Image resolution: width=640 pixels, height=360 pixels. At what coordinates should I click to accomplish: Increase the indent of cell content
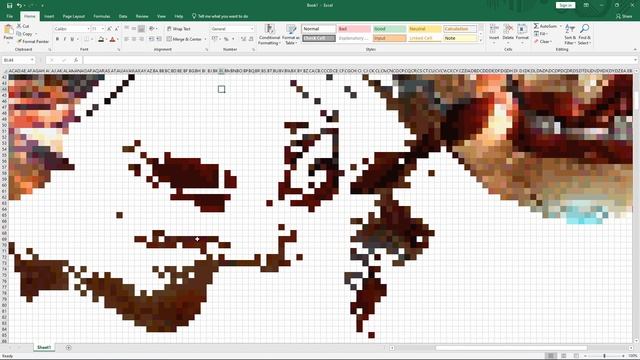click(x=159, y=39)
